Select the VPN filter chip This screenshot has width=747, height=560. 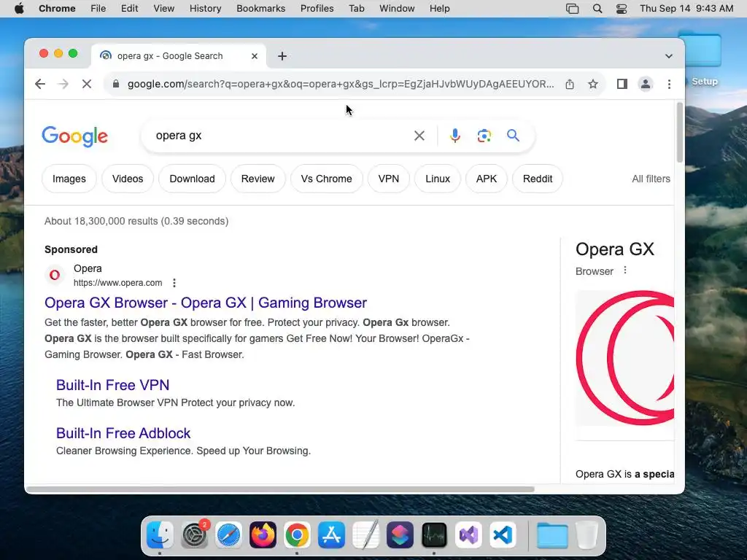pyautogui.click(x=389, y=179)
